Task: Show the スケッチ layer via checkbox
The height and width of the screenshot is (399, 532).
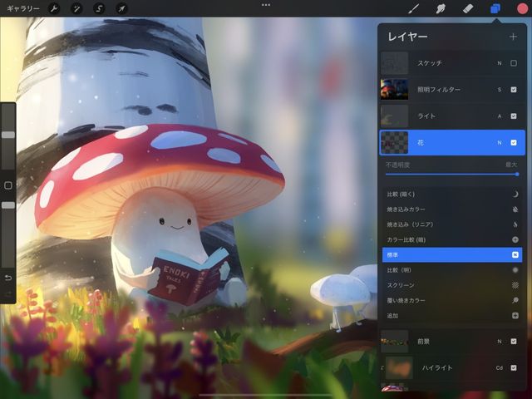Action: (514, 63)
